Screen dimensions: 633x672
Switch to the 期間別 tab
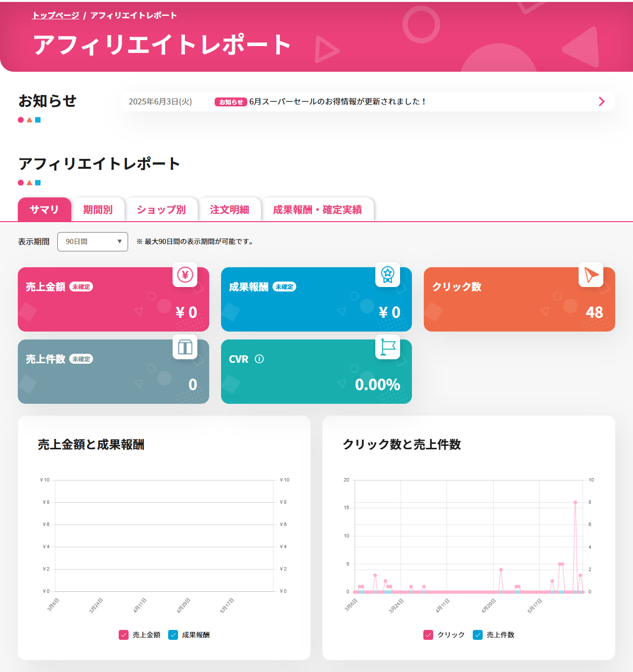(98, 210)
